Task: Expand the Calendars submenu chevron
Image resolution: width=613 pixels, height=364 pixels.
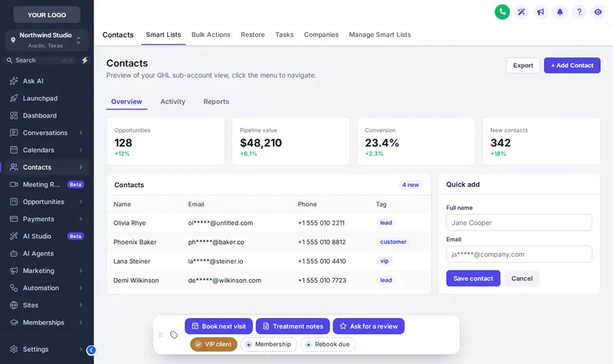Action: point(80,149)
